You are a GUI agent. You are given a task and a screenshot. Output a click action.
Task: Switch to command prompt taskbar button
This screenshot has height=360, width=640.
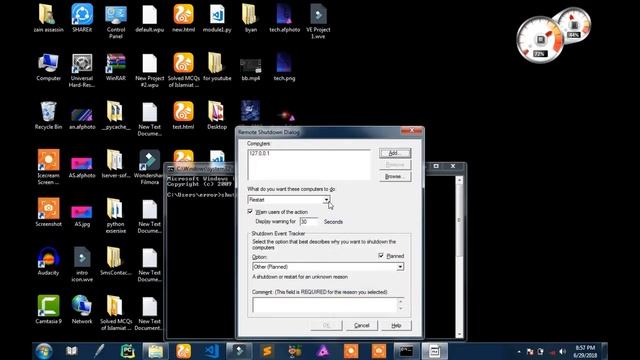click(x=406, y=351)
